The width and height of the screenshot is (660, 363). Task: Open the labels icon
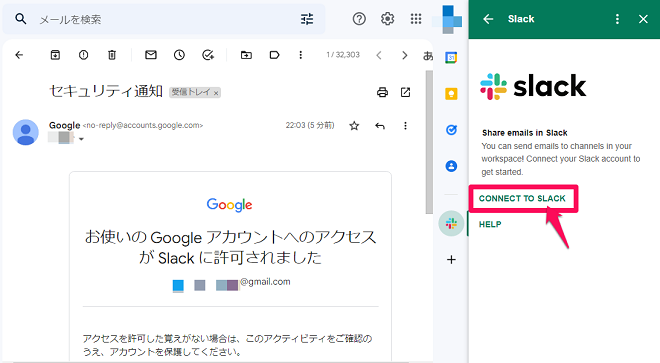274,55
